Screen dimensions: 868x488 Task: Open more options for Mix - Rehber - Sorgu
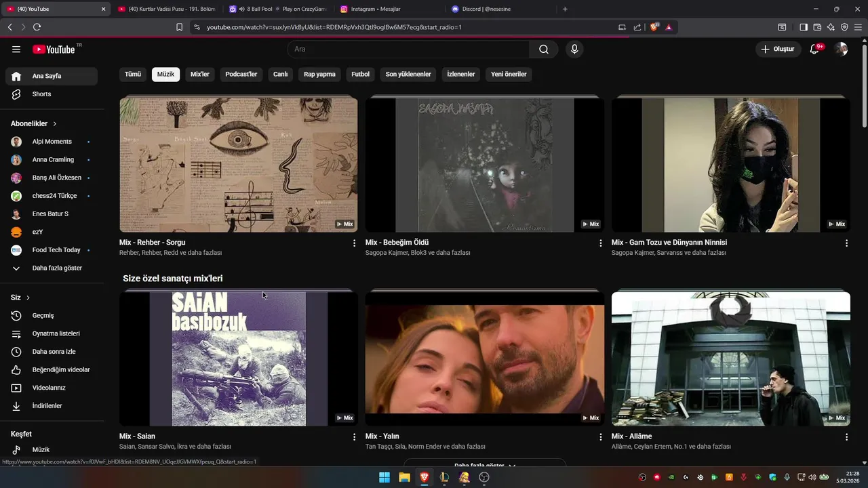[x=354, y=243]
